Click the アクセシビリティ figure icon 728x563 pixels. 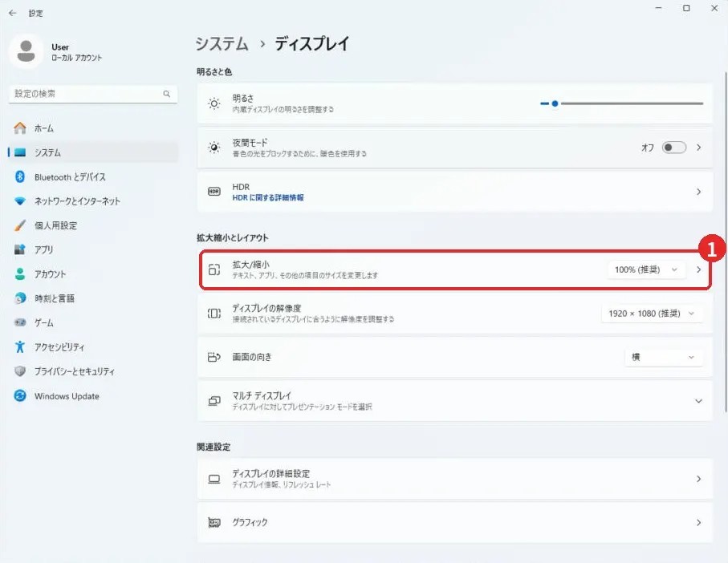pos(20,347)
